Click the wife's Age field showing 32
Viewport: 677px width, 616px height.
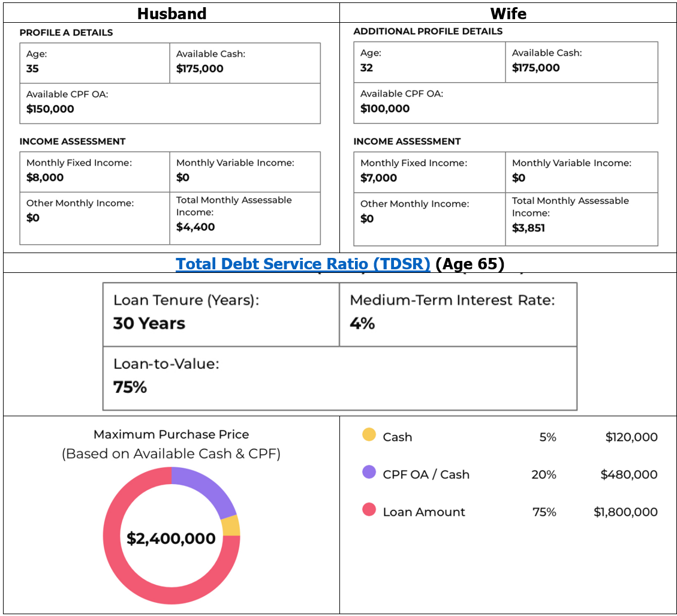tap(429, 62)
